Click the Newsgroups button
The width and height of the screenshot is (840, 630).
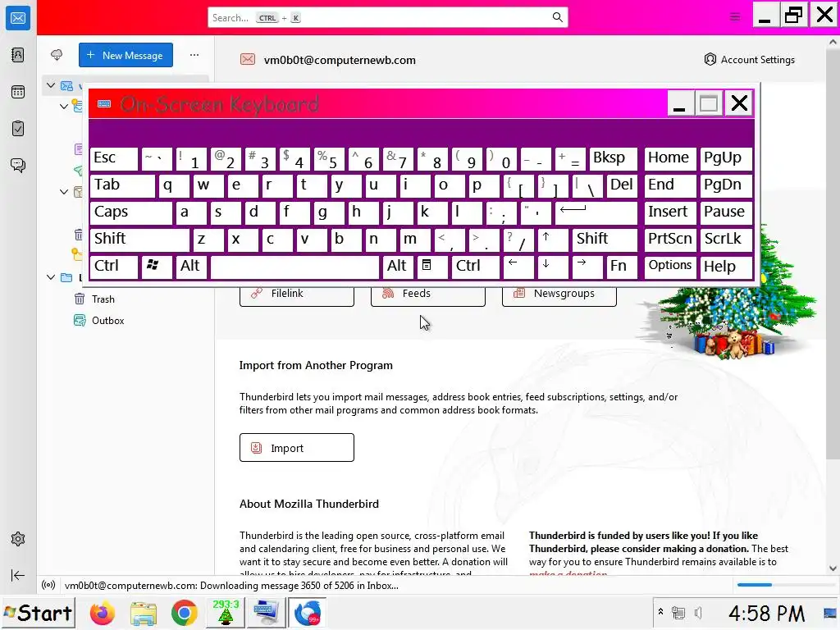(x=559, y=294)
